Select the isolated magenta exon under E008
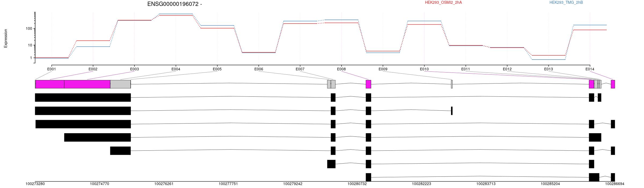The width and height of the screenshot is (644, 188). 368,84
